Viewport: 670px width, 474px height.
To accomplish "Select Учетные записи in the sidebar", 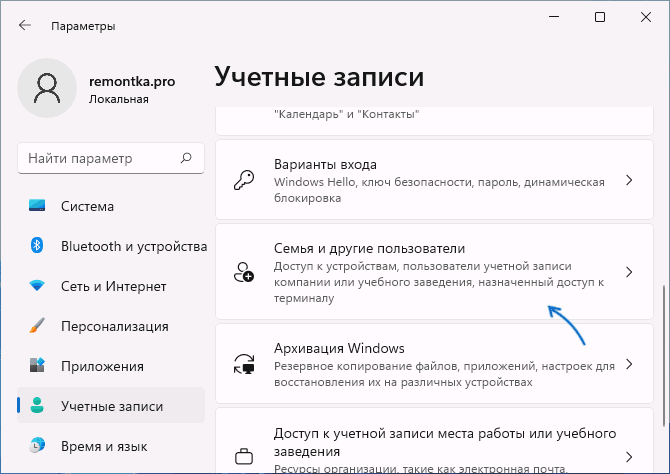I will [x=111, y=406].
